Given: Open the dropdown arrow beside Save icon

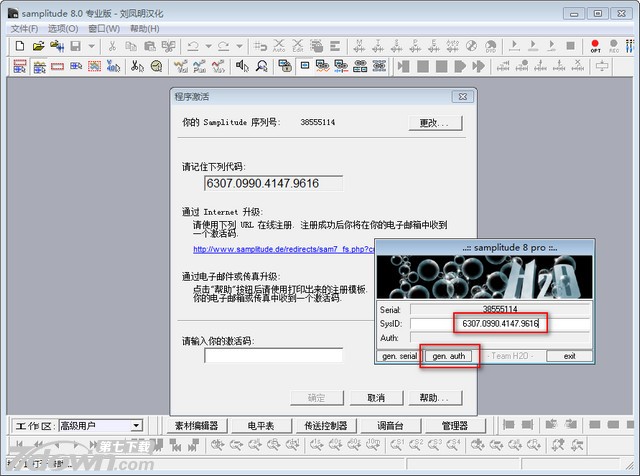Looking at the screenshot, I should pos(91,46).
